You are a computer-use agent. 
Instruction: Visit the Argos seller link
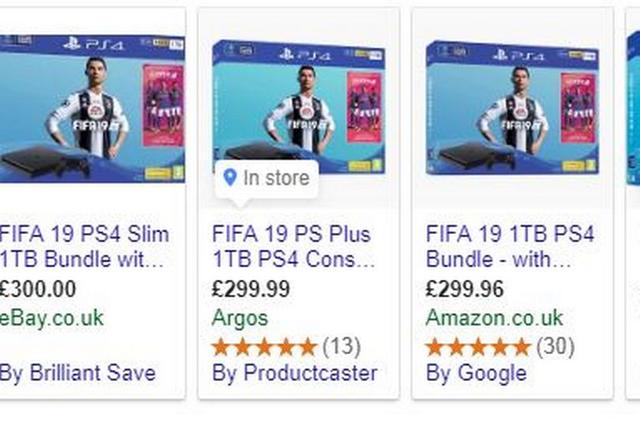tap(240, 318)
